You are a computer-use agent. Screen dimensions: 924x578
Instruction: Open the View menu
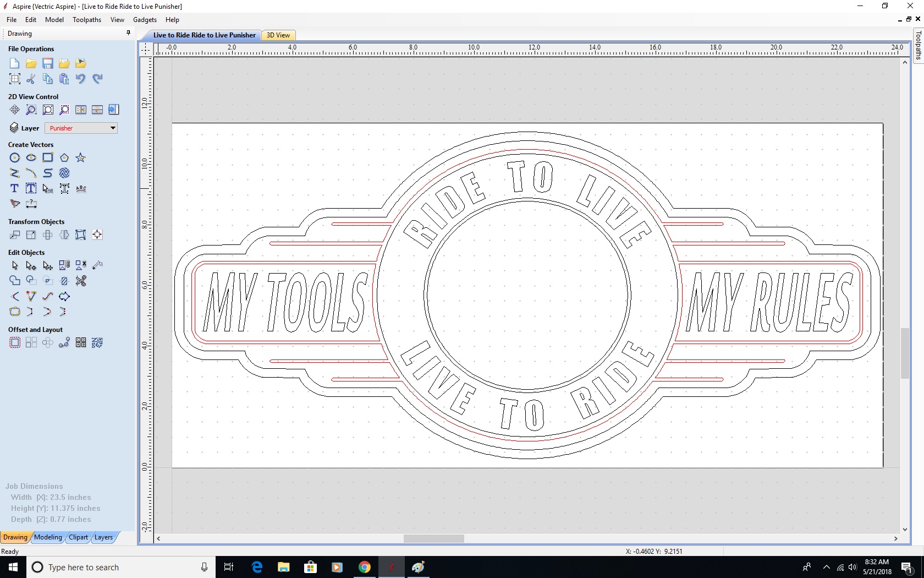pyautogui.click(x=117, y=20)
